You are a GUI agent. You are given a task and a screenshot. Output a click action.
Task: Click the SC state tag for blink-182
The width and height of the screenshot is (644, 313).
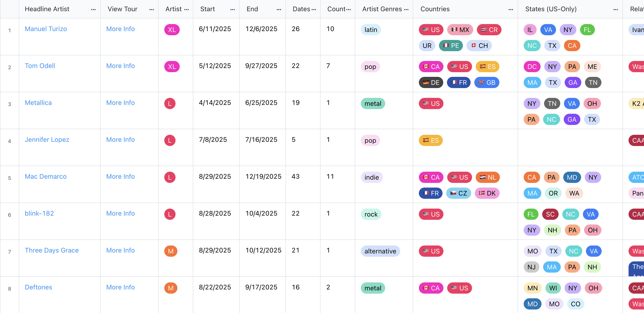tap(550, 214)
